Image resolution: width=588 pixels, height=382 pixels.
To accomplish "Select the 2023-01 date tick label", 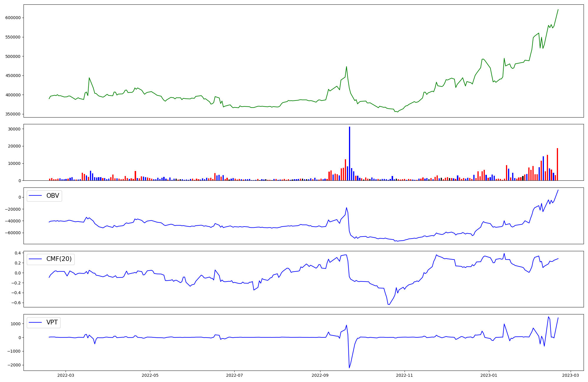I will (489, 375).
